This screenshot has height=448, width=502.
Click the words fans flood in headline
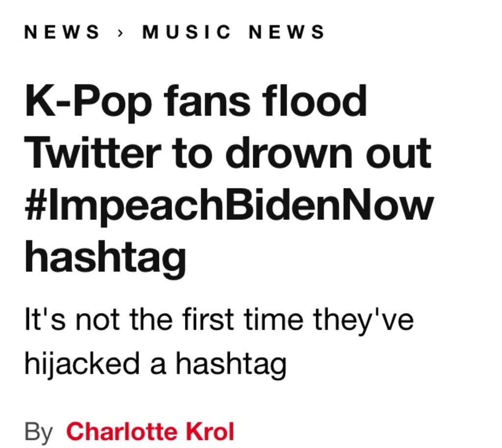pos(265,100)
